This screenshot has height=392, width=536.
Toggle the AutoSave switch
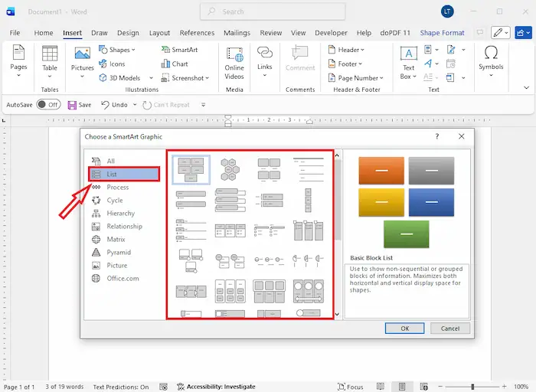(47, 105)
